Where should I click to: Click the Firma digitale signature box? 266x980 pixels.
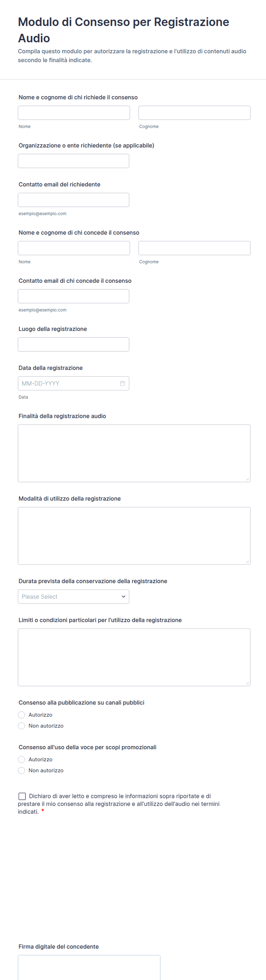point(89,967)
